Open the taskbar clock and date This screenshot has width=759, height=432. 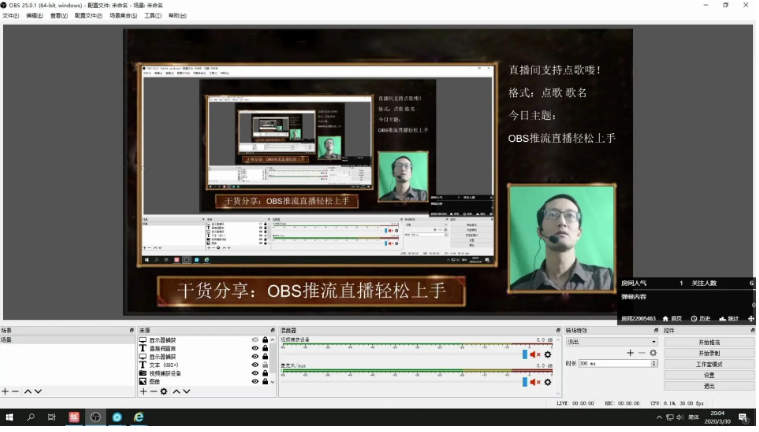[717, 417]
